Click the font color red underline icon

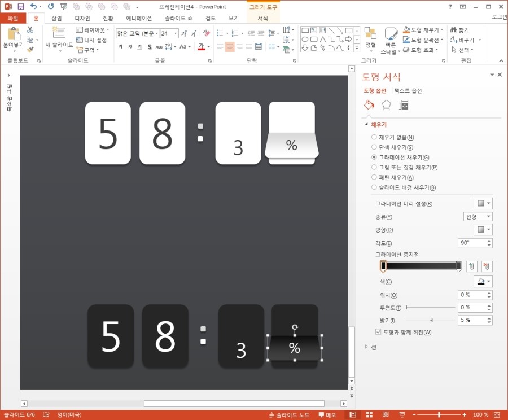(x=202, y=47)
